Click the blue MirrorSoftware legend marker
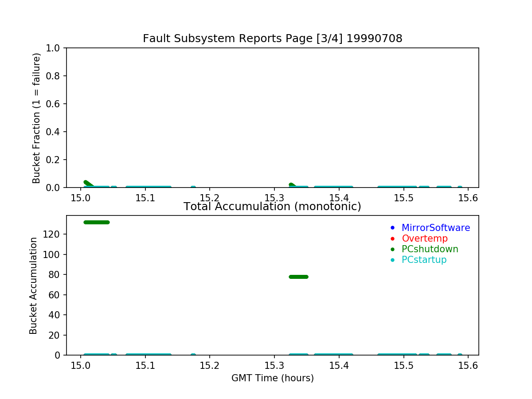 392,228
